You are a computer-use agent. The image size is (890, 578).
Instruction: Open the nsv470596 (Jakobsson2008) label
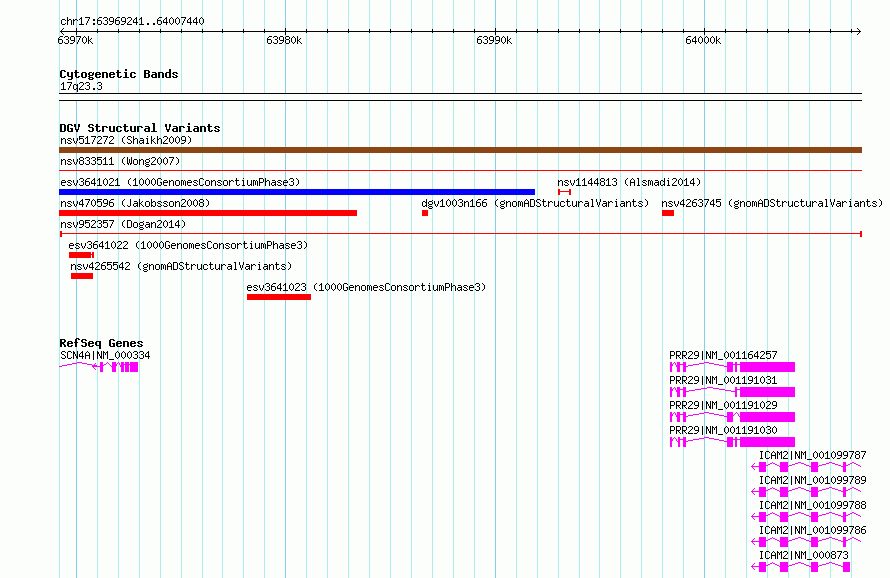pos(135,203)
